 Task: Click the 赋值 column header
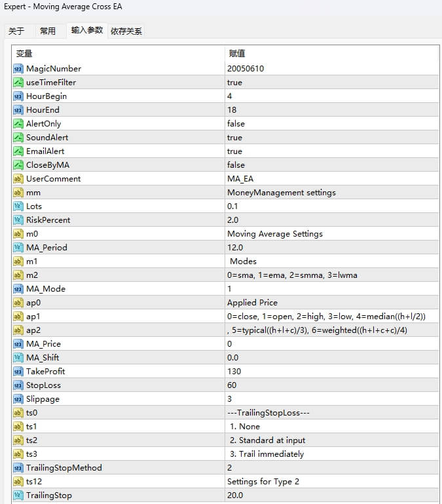[x=331, y=54]
